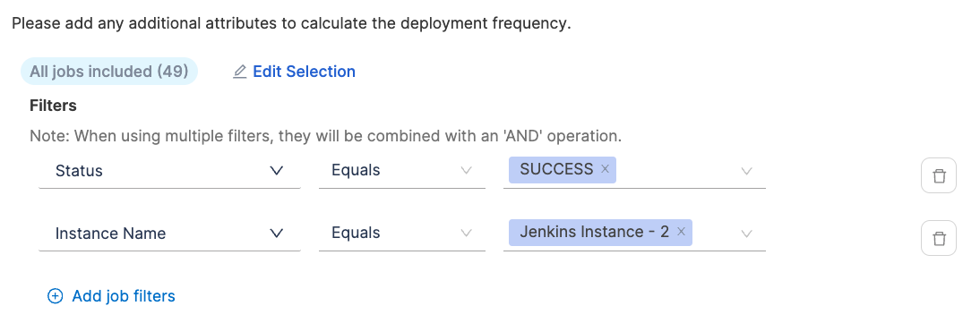
Task: Click the All jobs included (49) badge
Action: coord(109,72)
